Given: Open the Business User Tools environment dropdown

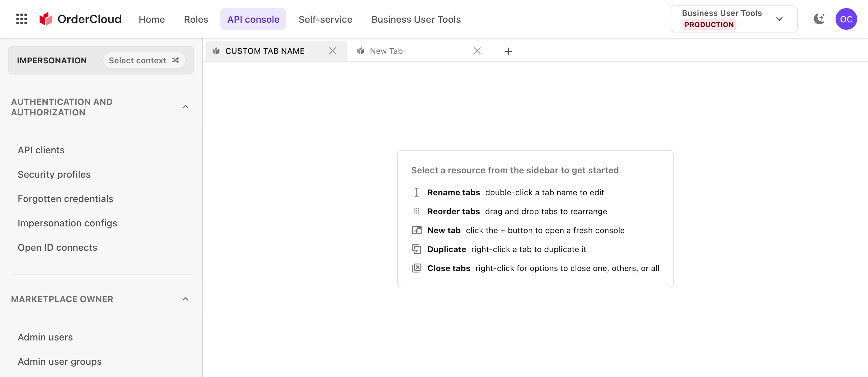Looking at the screenshot, I should [x=734, y=19].
